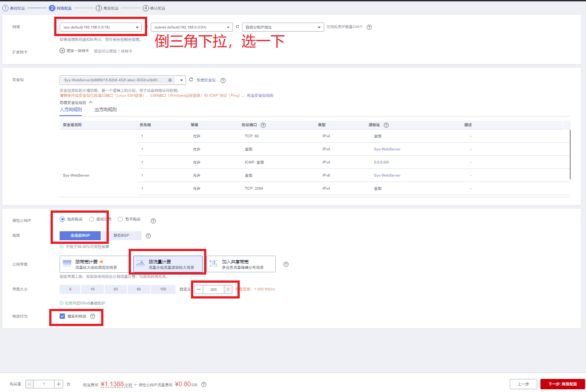Open the 新建安全组 link
The width and height of the screenshot is (586, 392).
click(x=206, y=79)
